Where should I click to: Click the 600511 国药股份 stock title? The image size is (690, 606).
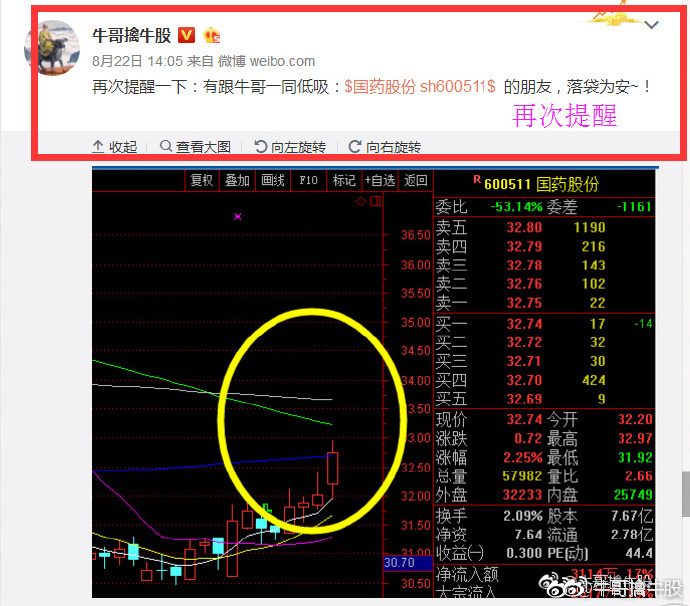[x=541, y=184]
